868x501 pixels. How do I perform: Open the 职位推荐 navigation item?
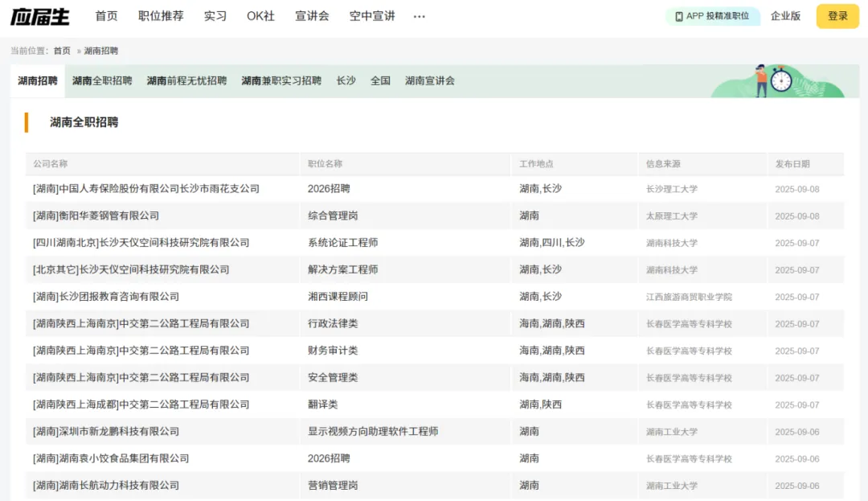point(161,16)
